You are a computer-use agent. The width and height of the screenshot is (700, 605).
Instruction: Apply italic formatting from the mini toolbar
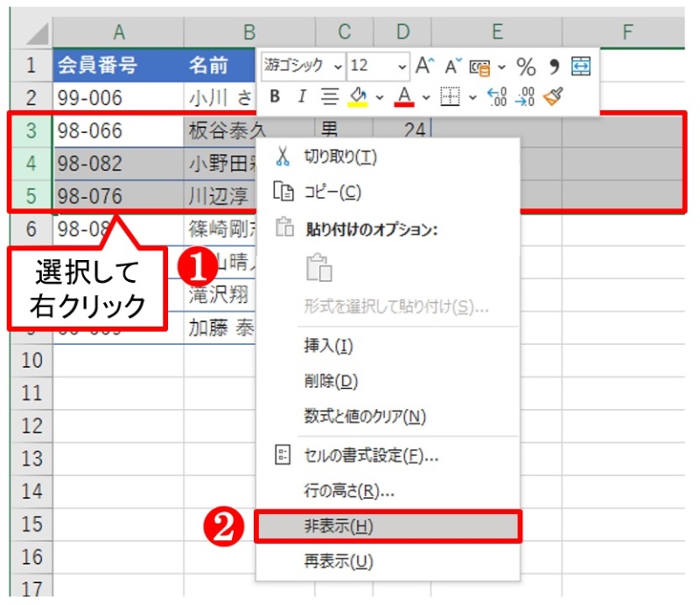(x=302, y=95)
